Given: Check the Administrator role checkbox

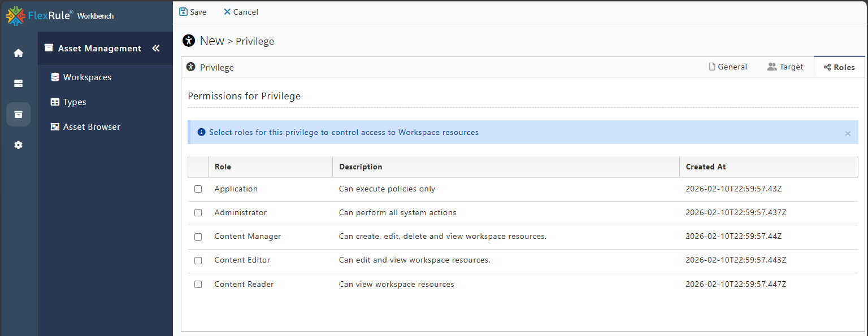Looking at the screenshot, I should pos(198,213).
